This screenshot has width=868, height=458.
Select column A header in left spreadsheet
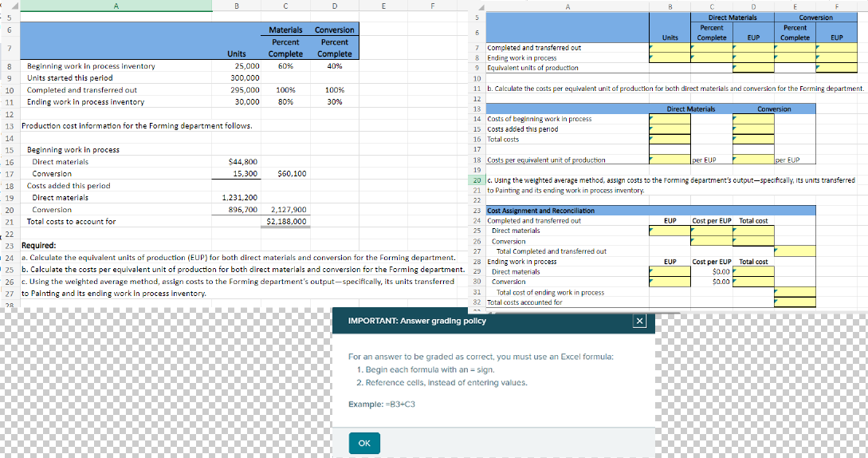pos(116,6)
